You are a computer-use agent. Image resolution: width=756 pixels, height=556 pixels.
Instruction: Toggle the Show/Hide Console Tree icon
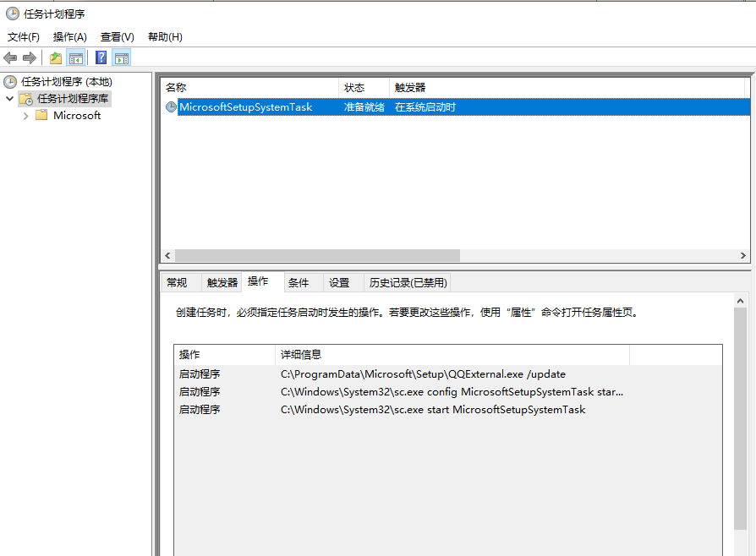(x=76, y=58)
